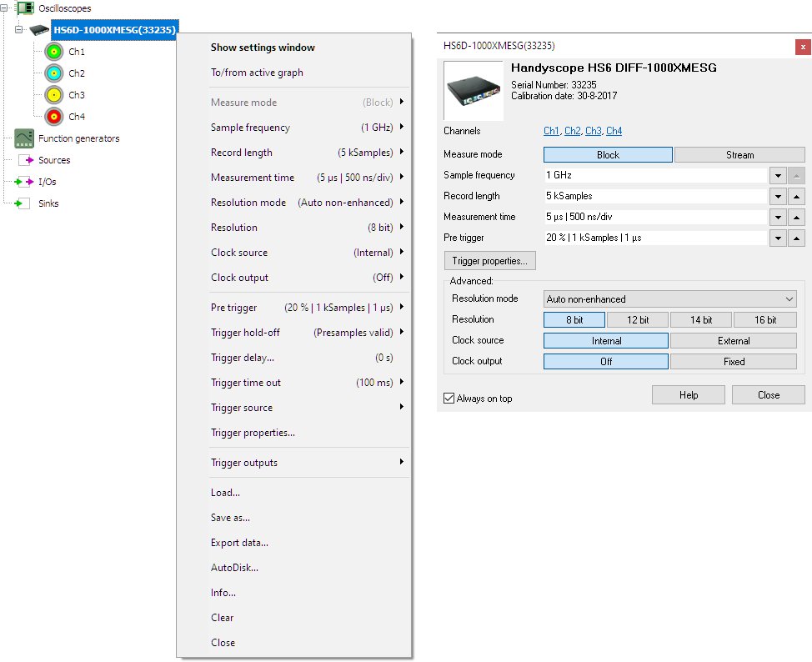This screenshot has height=662, width=812.
Task: Choose 12 bit resolution
Action: (638, 320)
